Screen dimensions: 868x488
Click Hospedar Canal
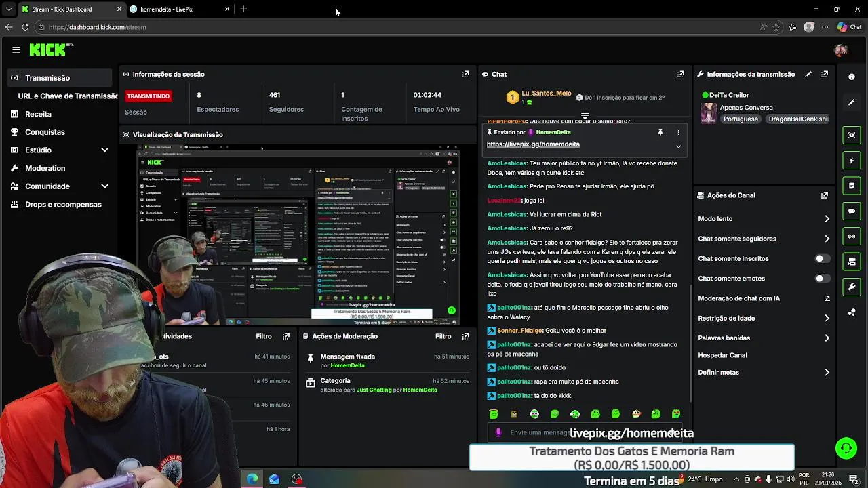[x=722, y=355]
